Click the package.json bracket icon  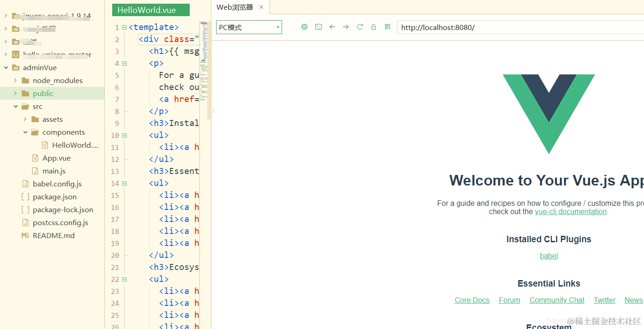tap(25, 197)
